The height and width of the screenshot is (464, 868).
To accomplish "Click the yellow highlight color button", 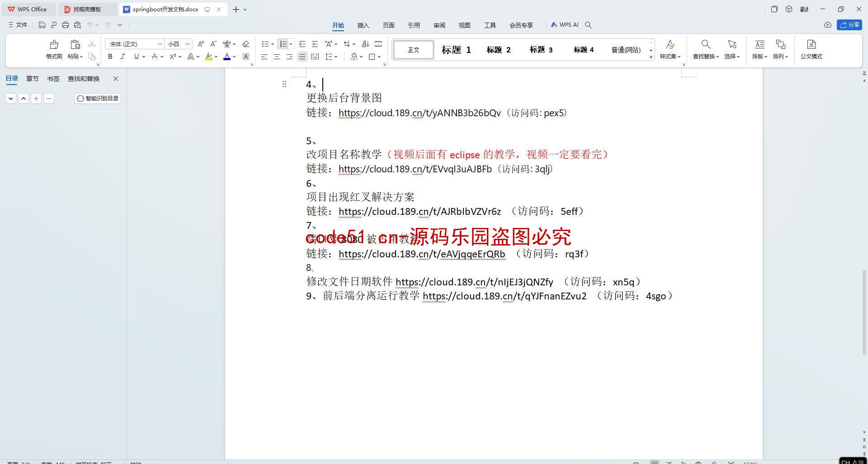I will click(208, 57).
